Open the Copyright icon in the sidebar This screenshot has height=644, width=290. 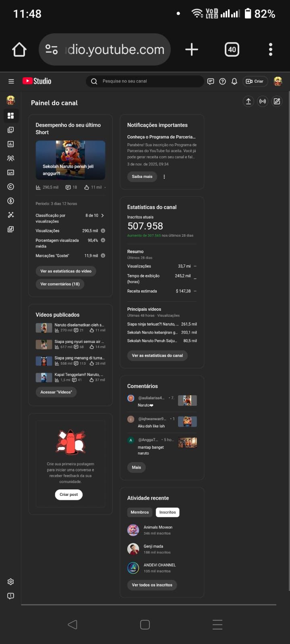click(x=11, y=187)
